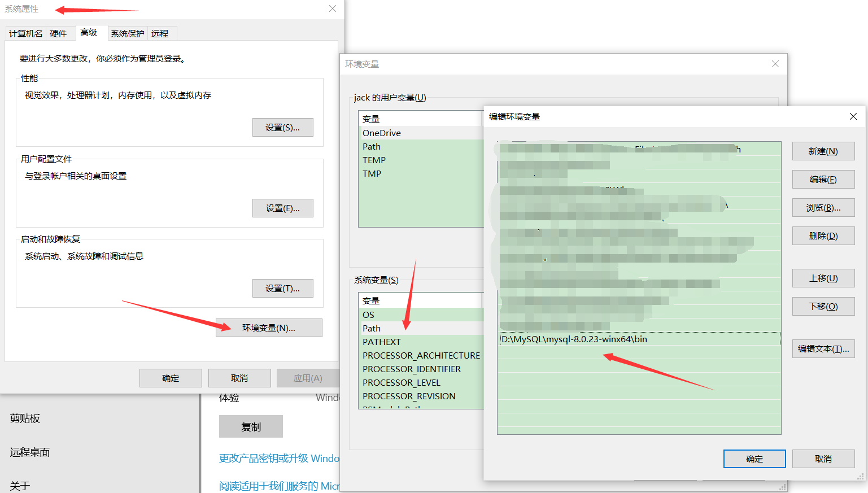Screen dimensions: 868x493
Task: Click 变量 column header in user variables
Action: pyautogui.click(x=421, y=119)
